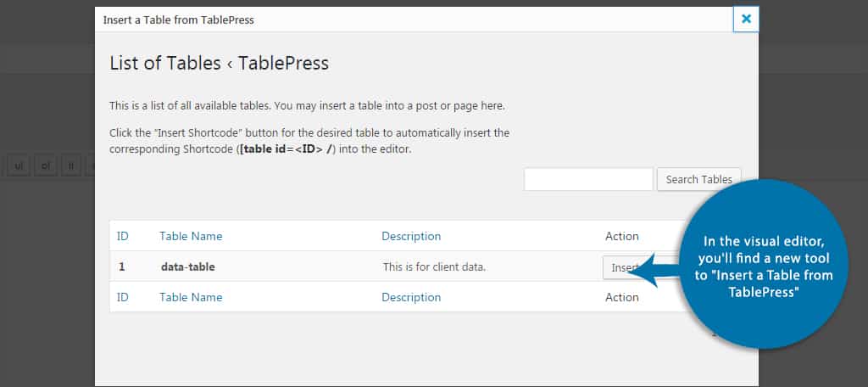Screen dimensions: 868x387
Task: Sort by Description in footer row
Action: (411, 297)
